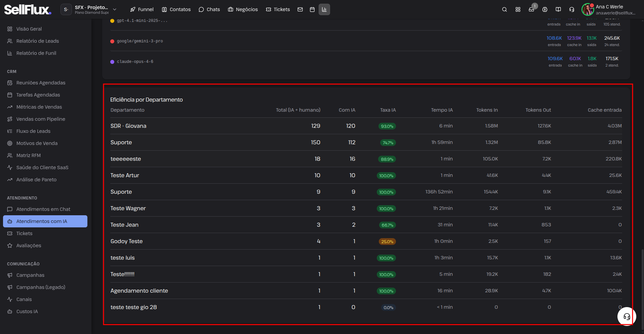Open Atendimentos em Chat
Screen dimensions: 644x334
tap(45, 209)
